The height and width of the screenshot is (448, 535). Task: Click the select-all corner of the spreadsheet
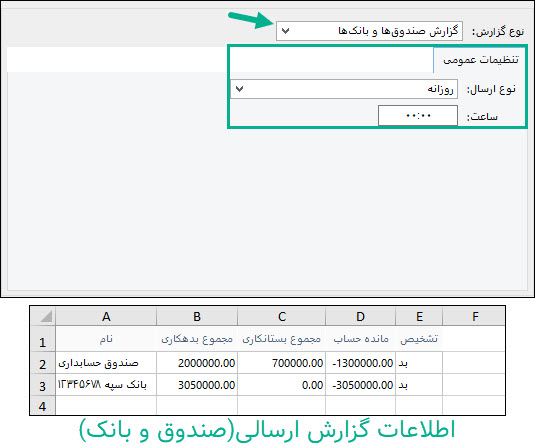[x=43, y=316]
